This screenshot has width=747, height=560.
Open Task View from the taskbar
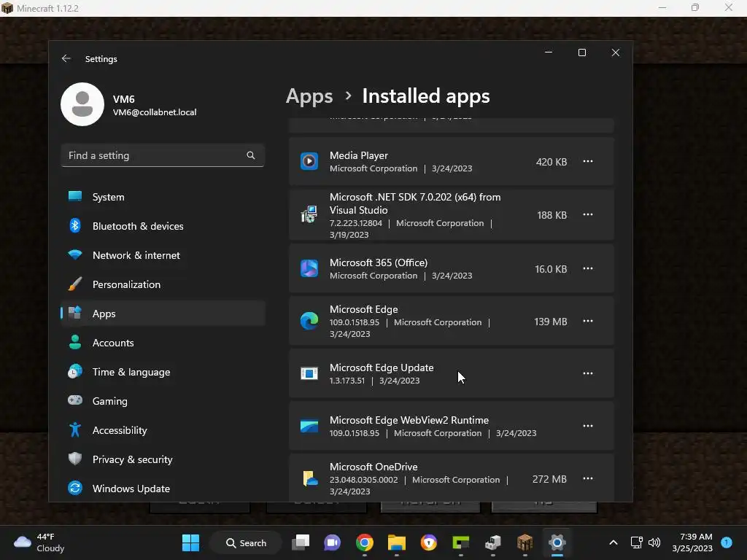pos(301,542)
